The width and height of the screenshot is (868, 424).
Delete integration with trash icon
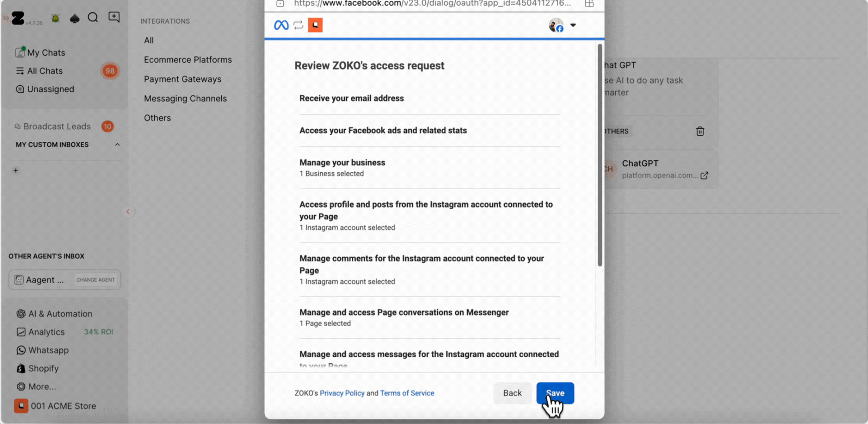coord(700,131)
